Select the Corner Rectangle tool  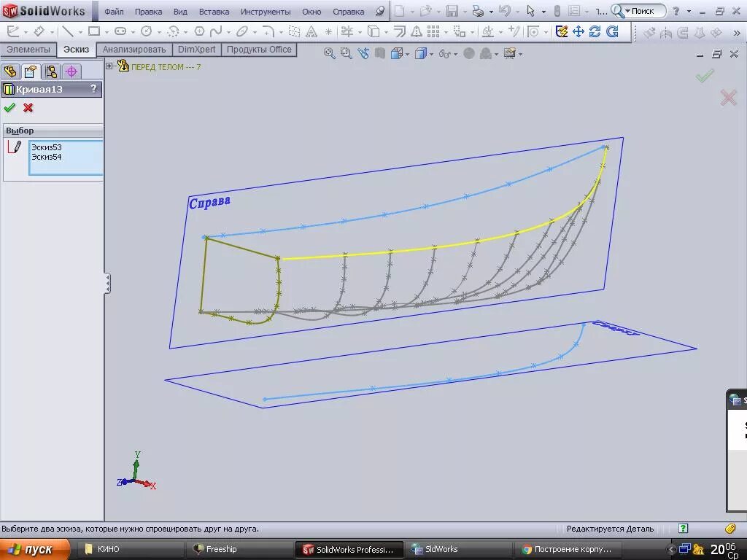point(94,31)
